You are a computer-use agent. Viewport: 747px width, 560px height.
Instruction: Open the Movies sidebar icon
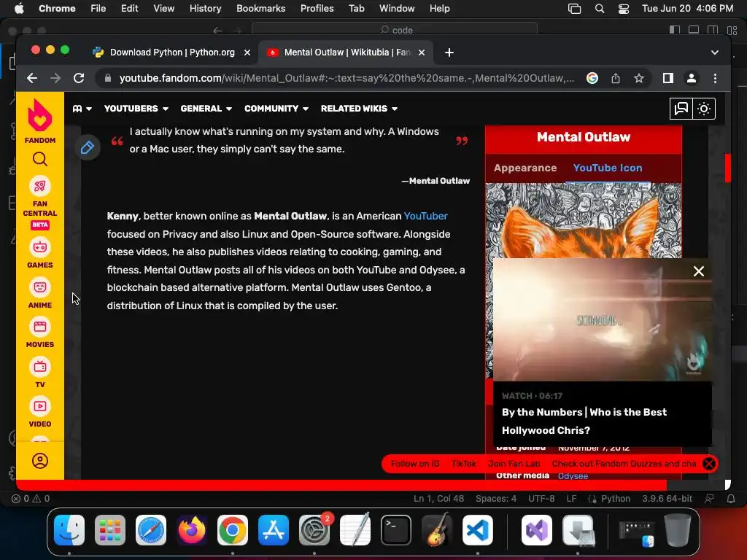(x=40, y=327)
